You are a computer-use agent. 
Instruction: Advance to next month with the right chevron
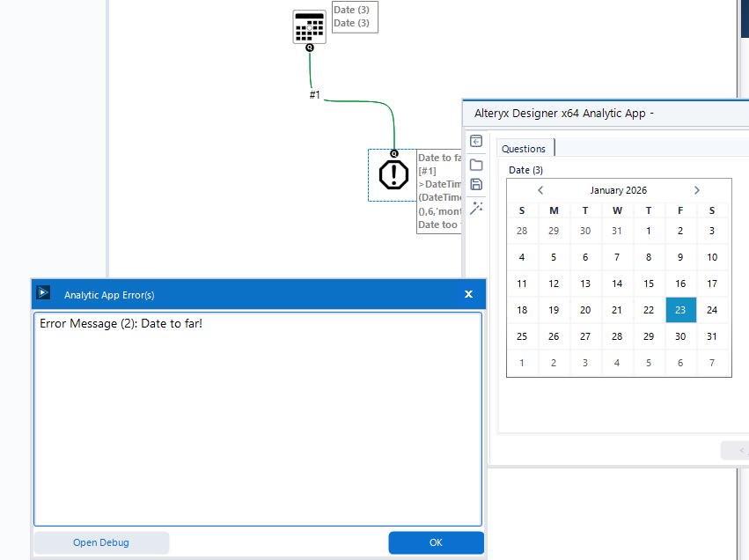(x=696, y=189)
